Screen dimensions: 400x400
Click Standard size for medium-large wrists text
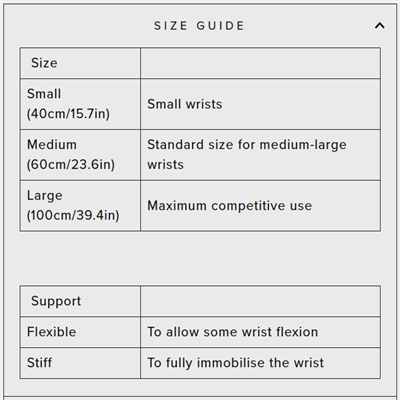pyautogui.click(x=247, y=154)
